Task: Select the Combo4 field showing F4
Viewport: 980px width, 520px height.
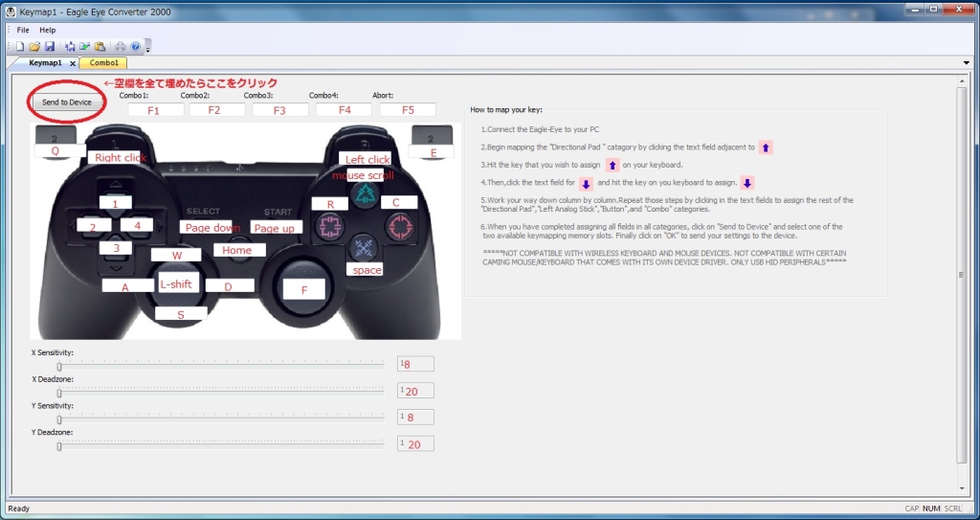Action: tap(344, 109)
